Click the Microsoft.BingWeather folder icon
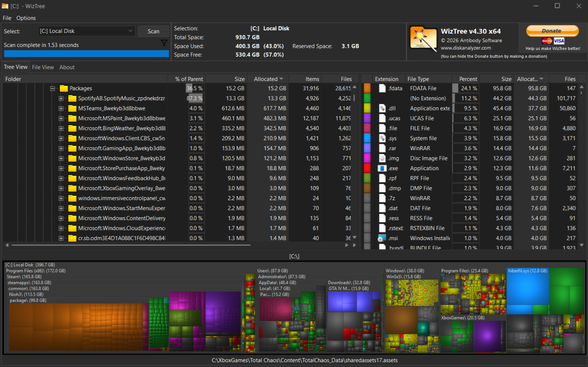 [72, 128]
